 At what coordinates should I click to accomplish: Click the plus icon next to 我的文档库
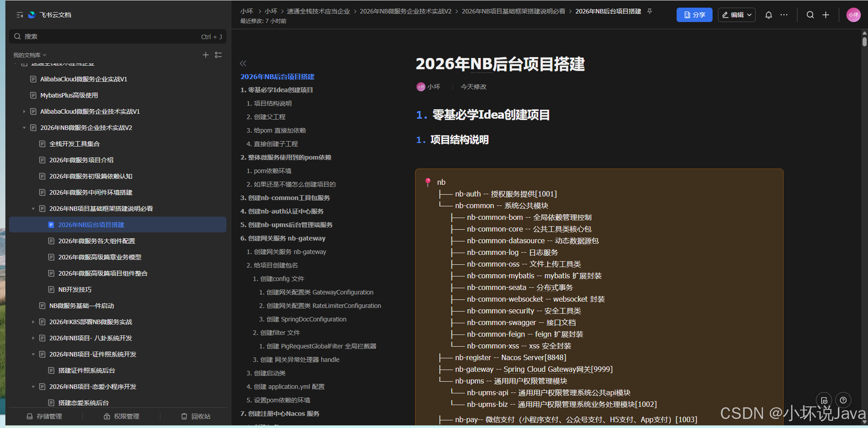tap(206, 55)
